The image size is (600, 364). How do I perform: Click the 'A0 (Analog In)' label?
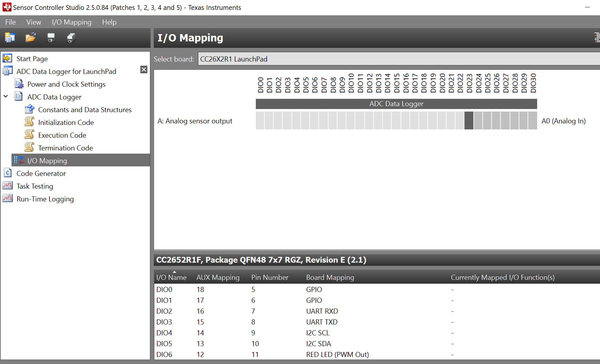564,121
